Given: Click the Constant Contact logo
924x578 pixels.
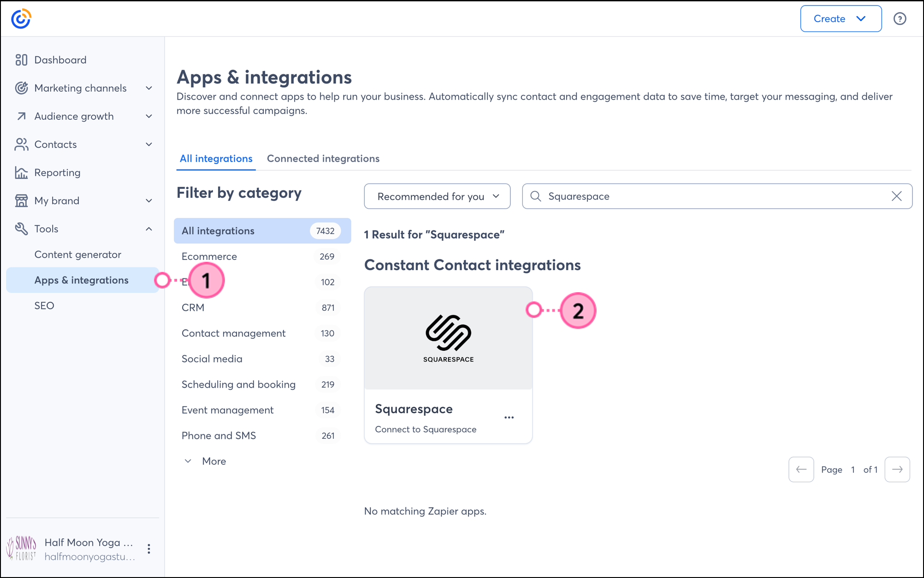Looking at the screenshot, I should click(21, 19).
